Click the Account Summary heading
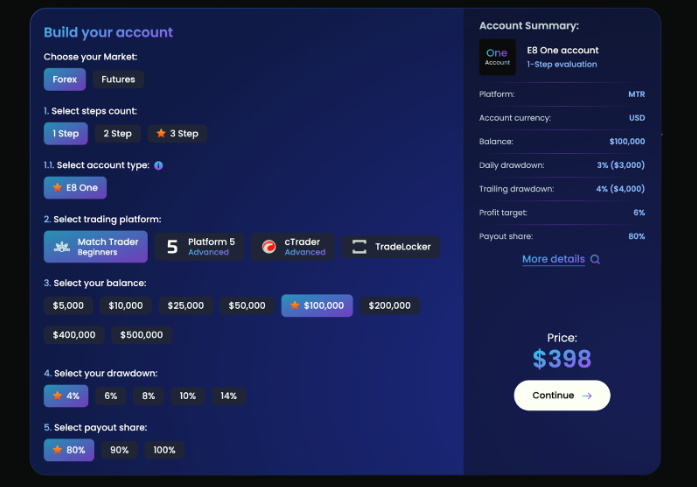 point(529,26)
